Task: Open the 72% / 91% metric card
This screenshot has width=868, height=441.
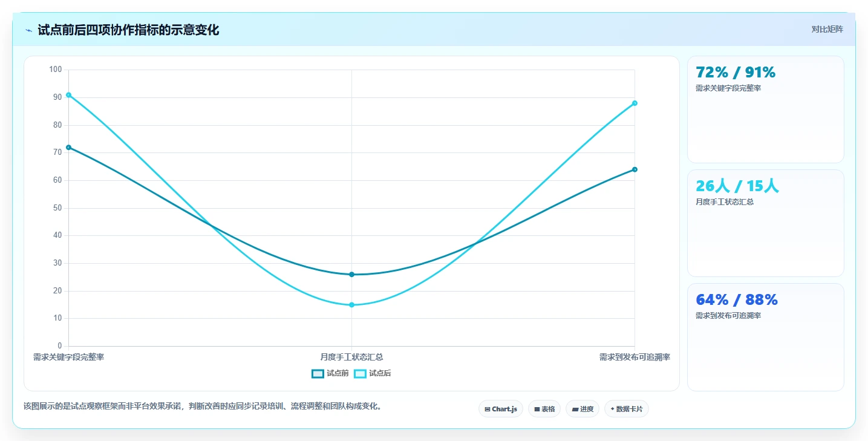Action: [x=765, y=109]
